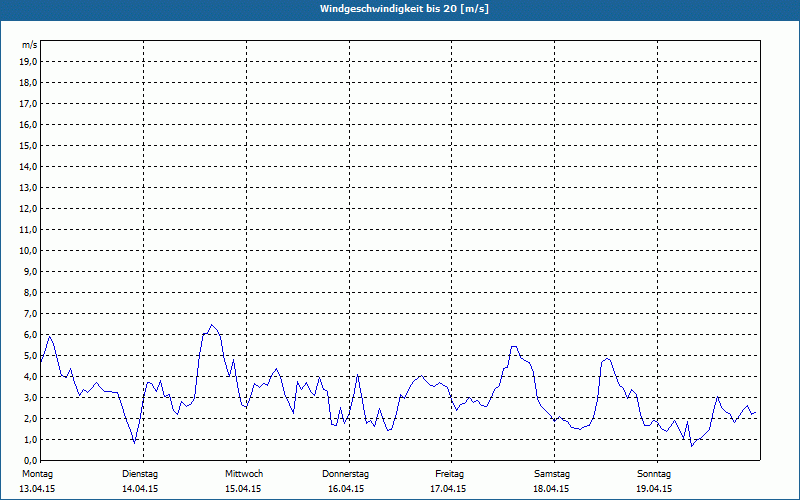Click the 17,0 y-axis label
The width and height of the screenshot is (800, 500).
28,104
